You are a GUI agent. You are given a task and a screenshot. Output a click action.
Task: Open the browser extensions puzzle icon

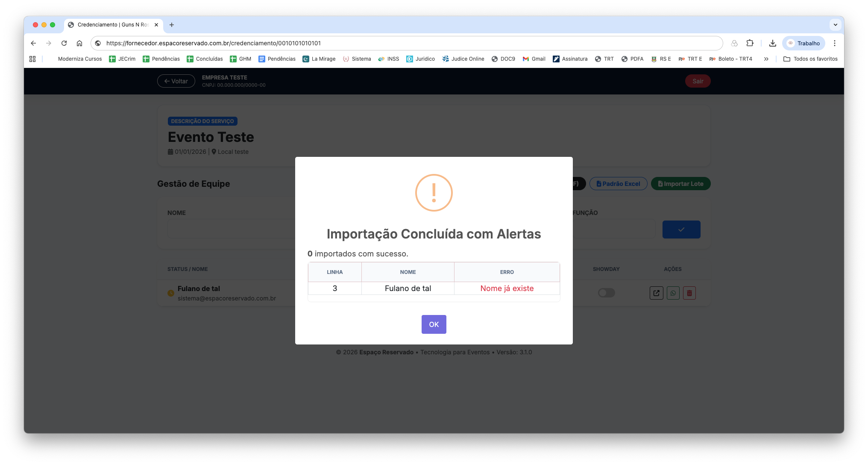pyautogui.click(x=750, y=43)
